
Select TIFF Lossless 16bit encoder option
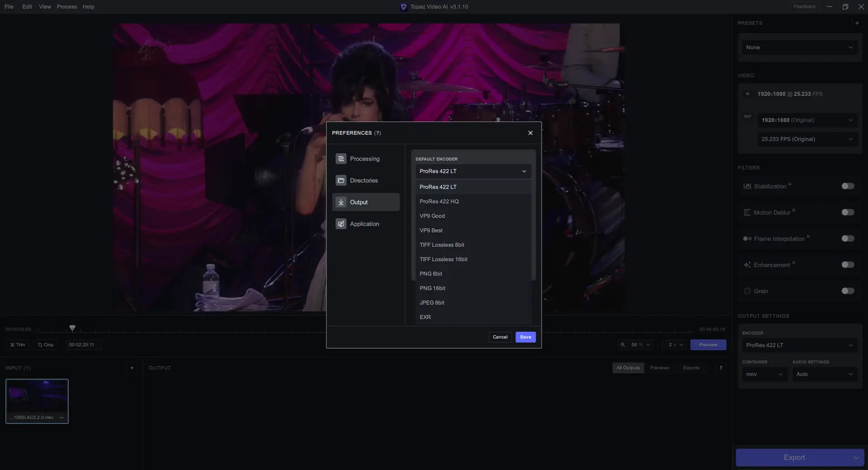pos(473,259)
